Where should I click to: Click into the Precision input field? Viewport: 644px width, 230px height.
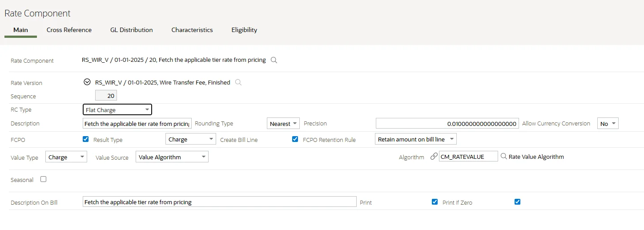(447, 124)
